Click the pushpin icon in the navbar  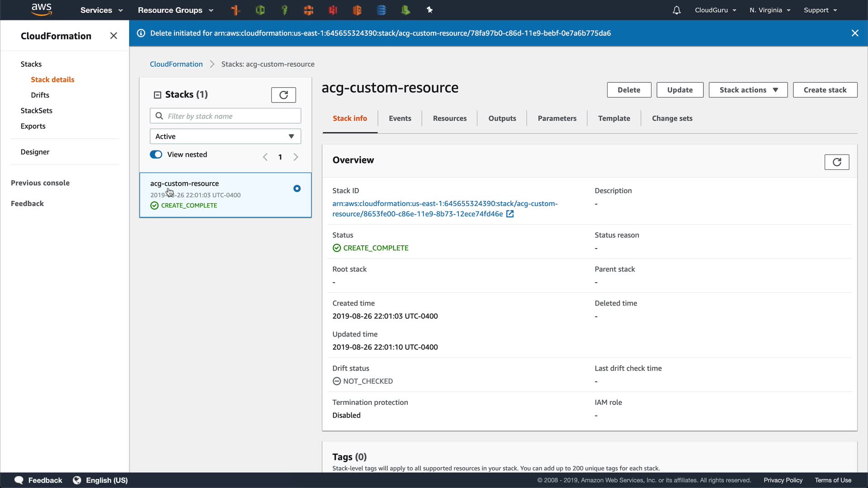coord(429,10)
